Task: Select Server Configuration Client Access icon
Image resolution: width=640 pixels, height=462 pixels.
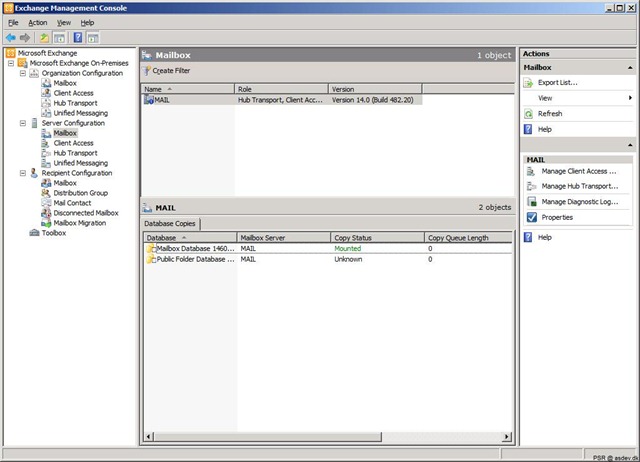Action: coord(46,143)
